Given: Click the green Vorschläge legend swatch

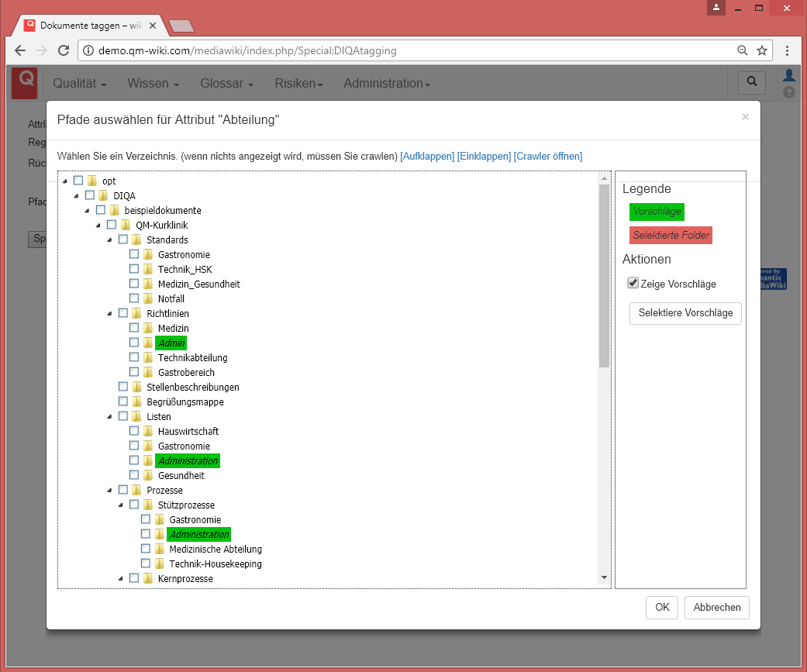Looking at the screenshot, I should [x=657, y=212].
